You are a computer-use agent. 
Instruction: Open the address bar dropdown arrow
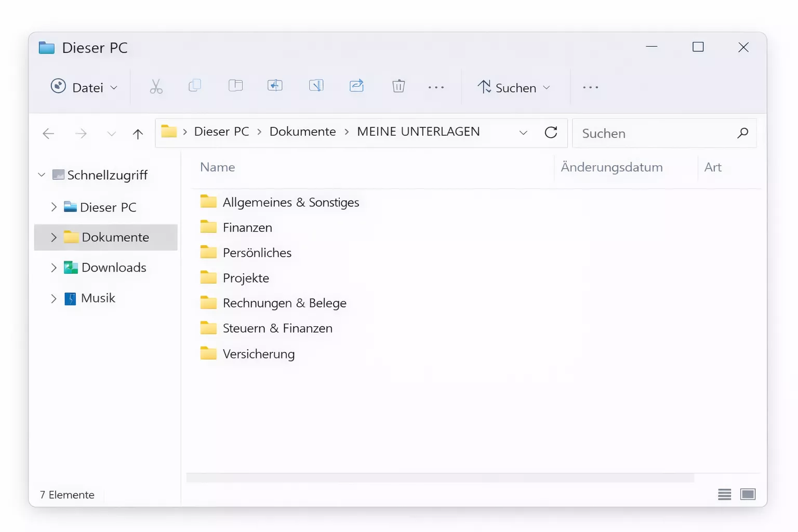tap(523, 133)
